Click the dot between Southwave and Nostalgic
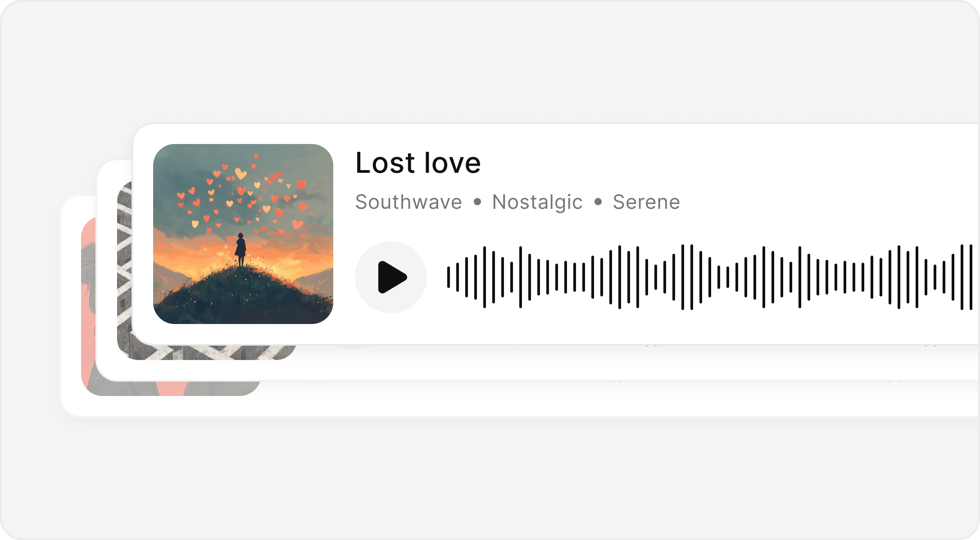980x540 pixels. [477, 202]
